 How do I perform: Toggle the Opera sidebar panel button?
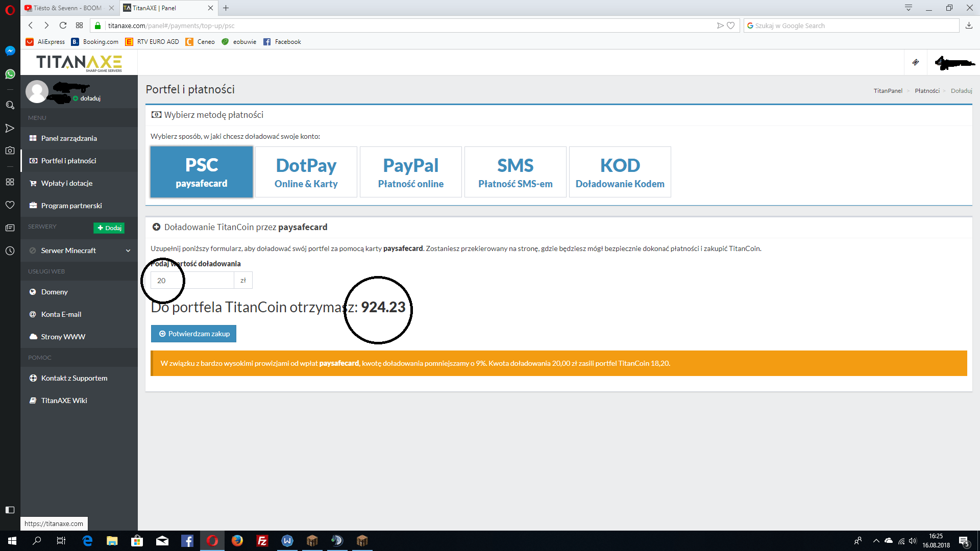point(10,510)
